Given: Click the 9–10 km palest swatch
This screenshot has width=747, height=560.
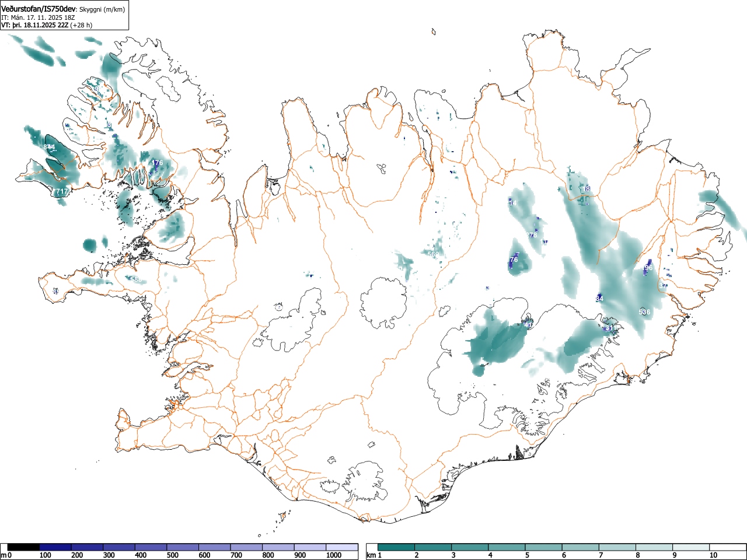Looking at the screenshot, I should tap(690, 547).
